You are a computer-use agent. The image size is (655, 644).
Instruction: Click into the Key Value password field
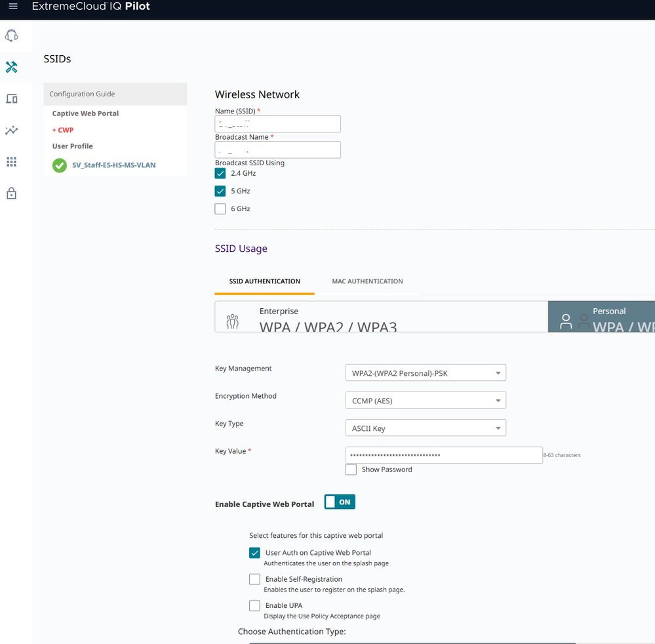[443, 455]
